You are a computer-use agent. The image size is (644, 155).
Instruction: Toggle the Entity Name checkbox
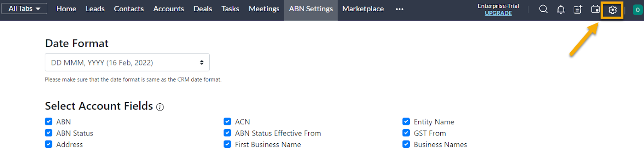point(406,121)
